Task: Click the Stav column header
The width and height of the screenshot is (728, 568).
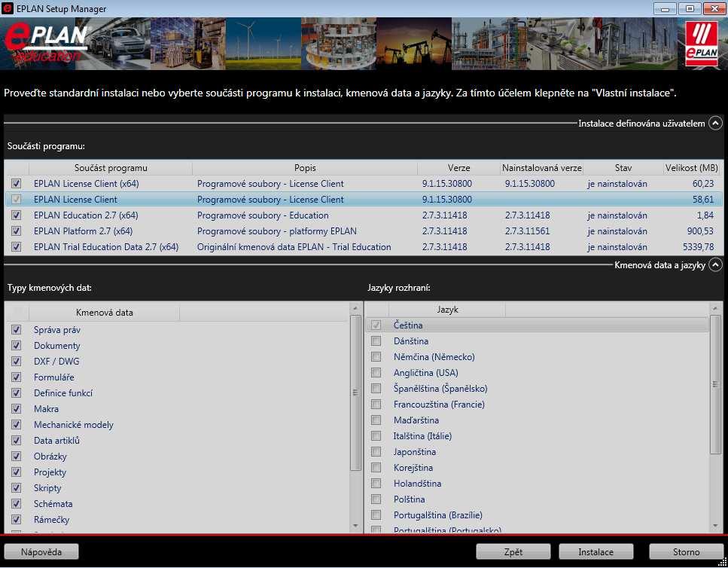Action: [623, 168]
